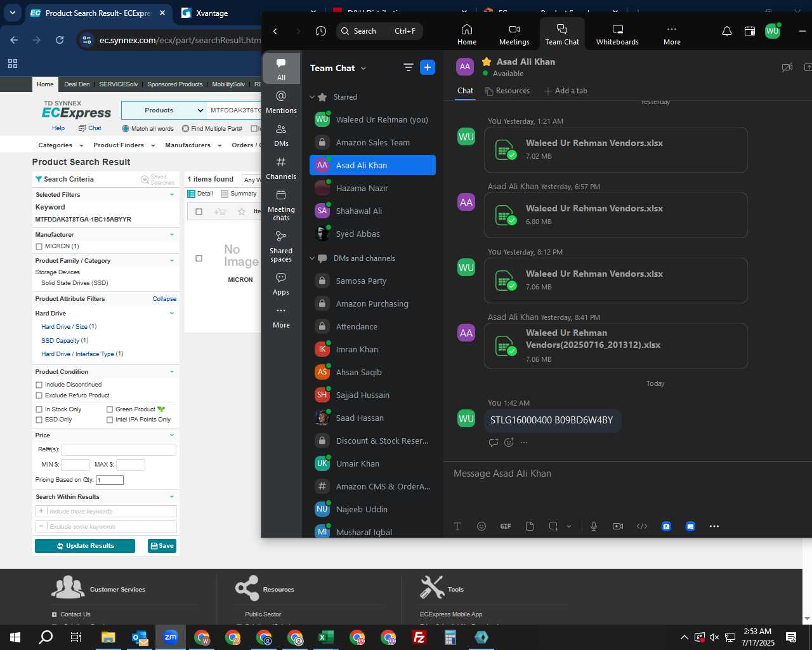
Task: Click the MIN $ price input
Action: click(75, 465)
